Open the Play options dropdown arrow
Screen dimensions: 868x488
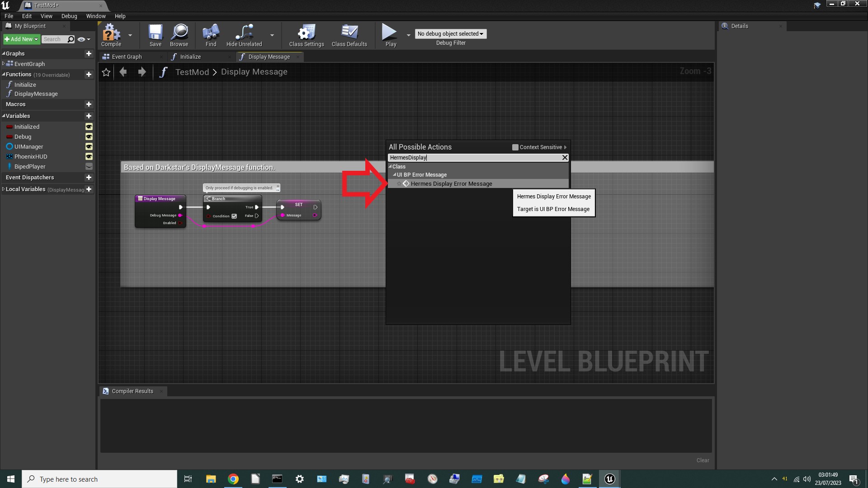click(409, 35)
